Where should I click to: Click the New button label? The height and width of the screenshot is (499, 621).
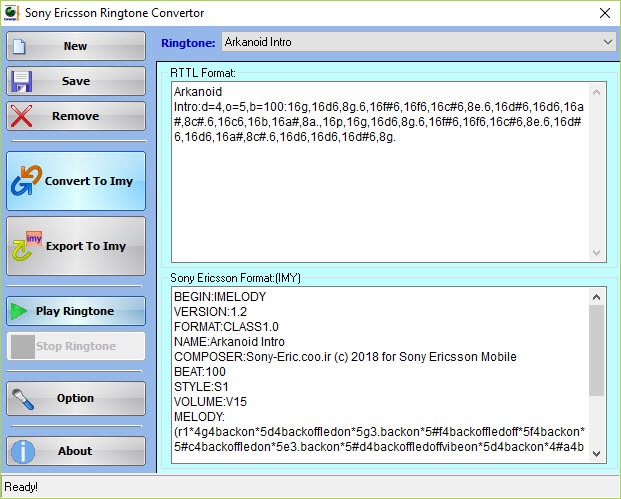point(75,46)
